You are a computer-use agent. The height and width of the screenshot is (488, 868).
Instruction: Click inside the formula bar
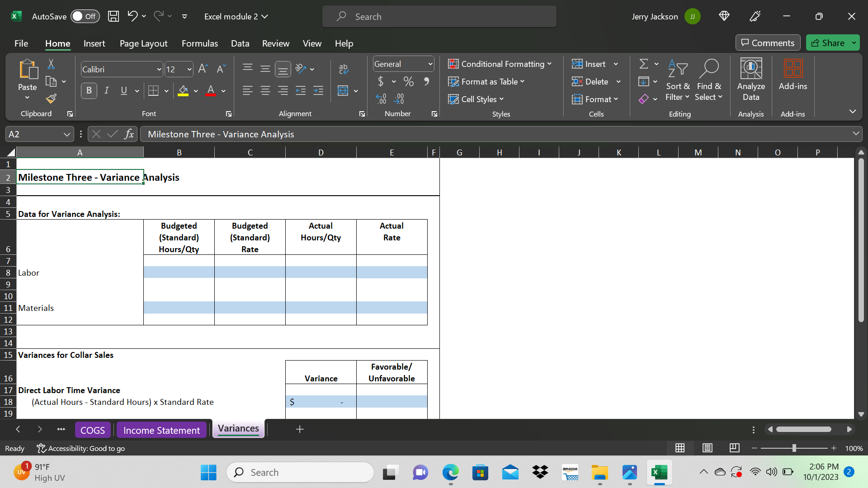(x=362, y=134)
